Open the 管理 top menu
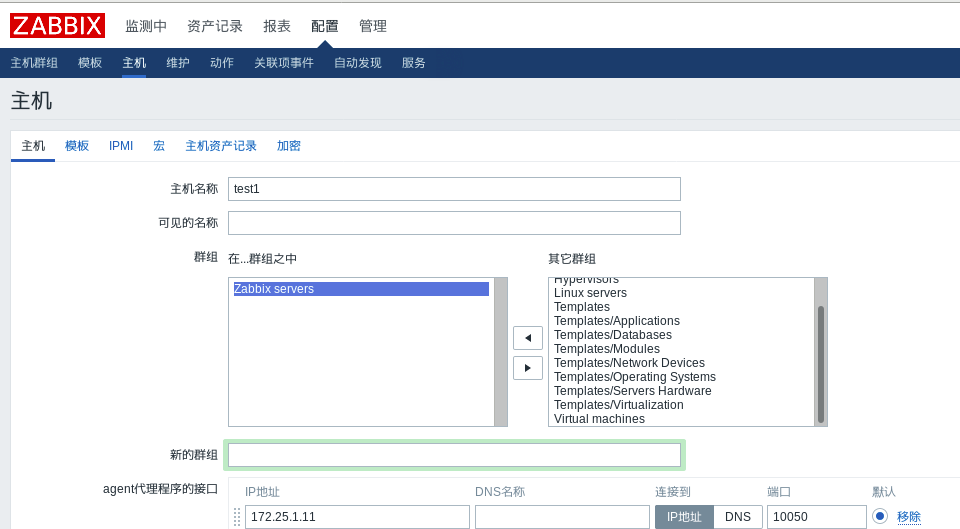This screenshot has width=960, height=529. (373, 26)
